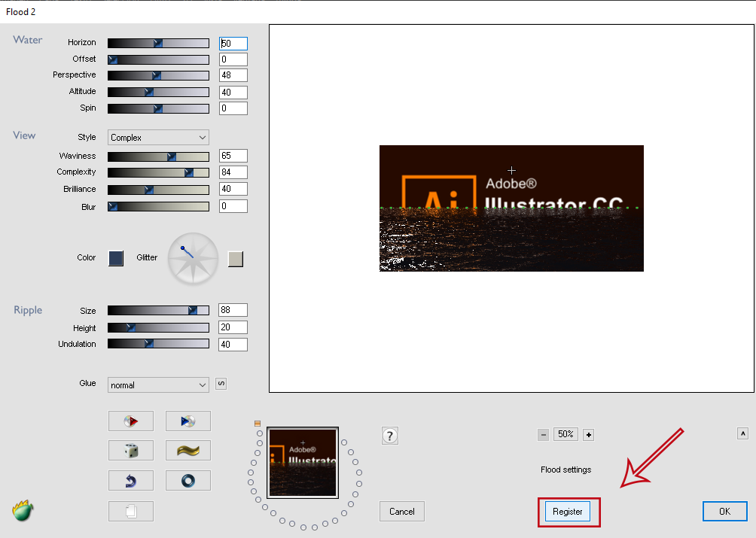Click the Glitter direction compass dial
Screen dimensions: 756x538
pyautogui.click(x=193, y=258)
